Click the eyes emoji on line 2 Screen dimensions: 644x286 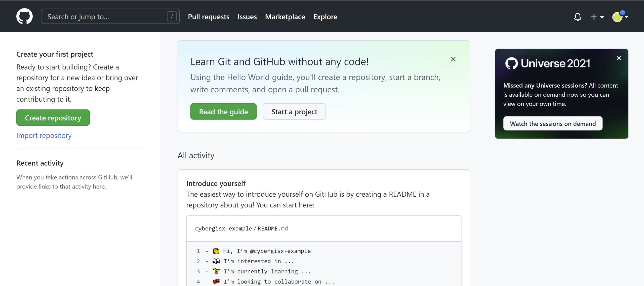(216, 261)
